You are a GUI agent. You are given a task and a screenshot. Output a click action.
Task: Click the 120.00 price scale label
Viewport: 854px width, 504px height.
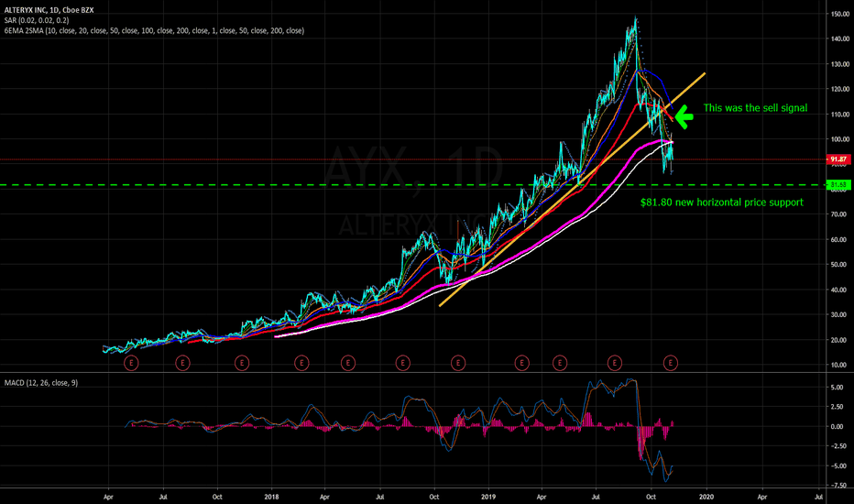[840, 90]
